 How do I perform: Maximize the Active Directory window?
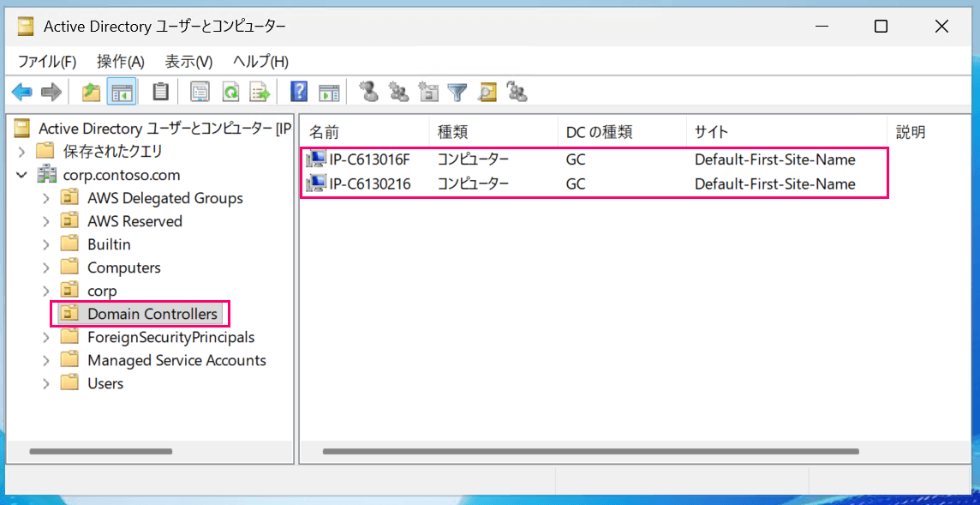[881, 27]
